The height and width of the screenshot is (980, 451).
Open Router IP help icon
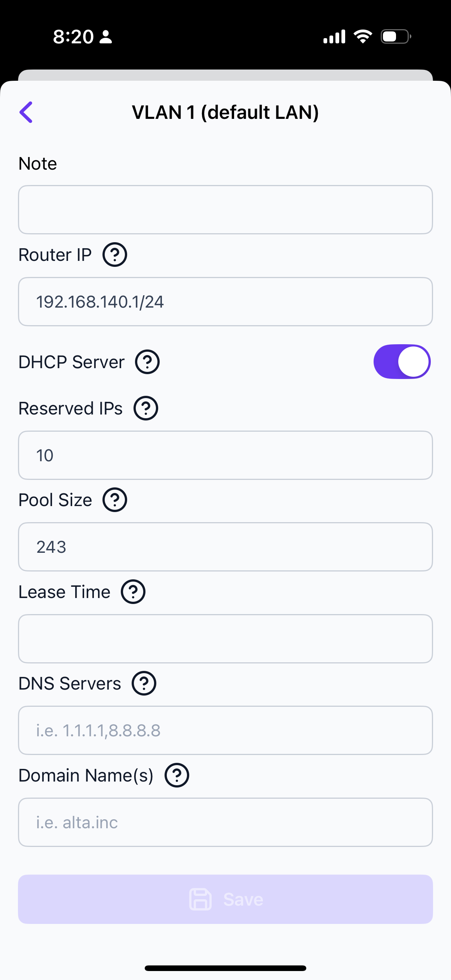tap(114, 255)
